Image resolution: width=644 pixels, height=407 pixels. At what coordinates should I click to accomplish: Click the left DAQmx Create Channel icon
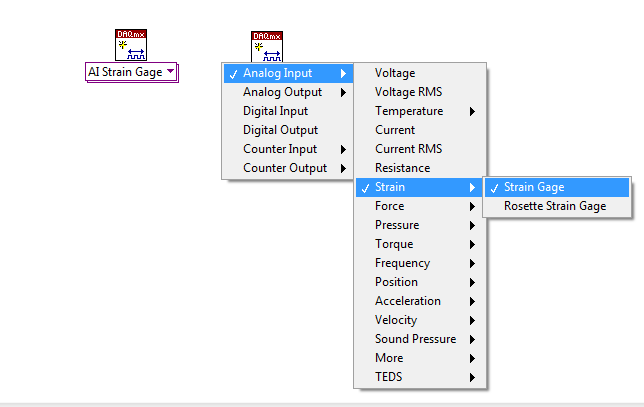click(x=131, y=46)
